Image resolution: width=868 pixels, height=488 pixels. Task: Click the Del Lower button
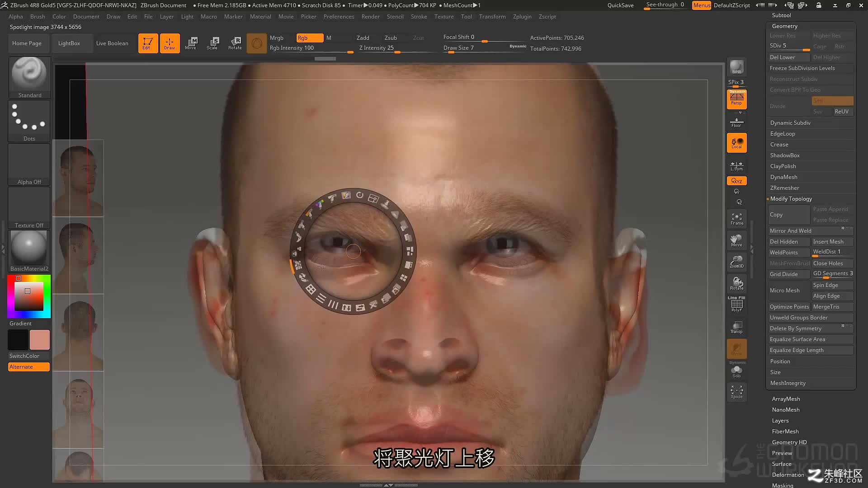click(x=788, y=57)
